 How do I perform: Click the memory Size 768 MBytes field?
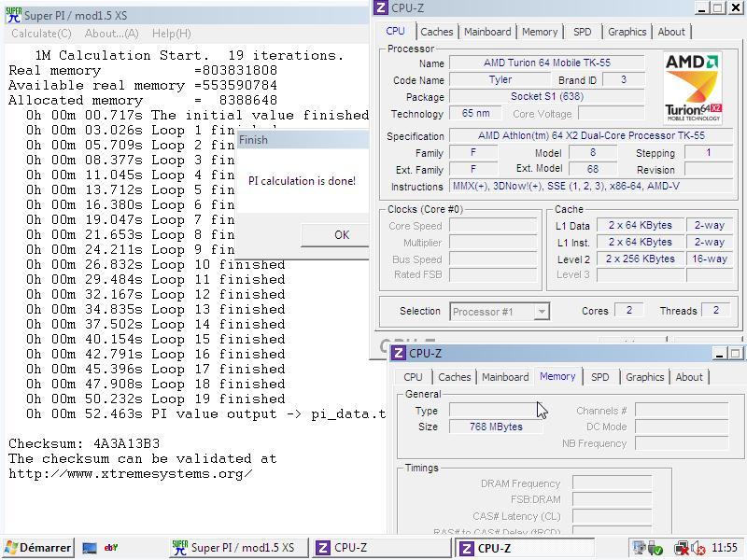(x=496, y=427)
